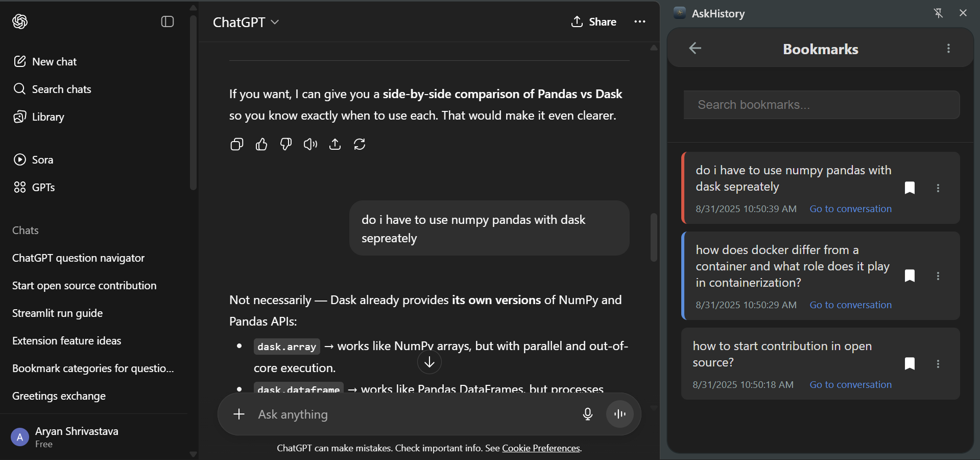Open the Library section

pos(39,117)
